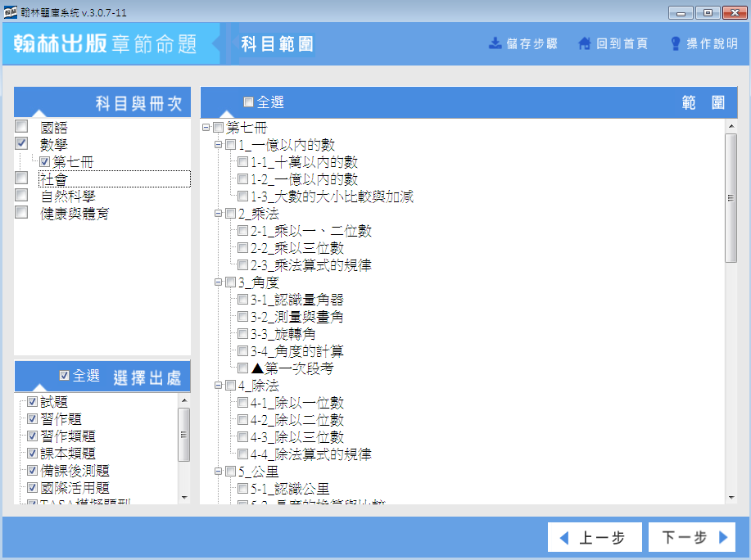Check the 國語 subject checkbox
This screenshot has width=751, height=560.
pos(21,127)
